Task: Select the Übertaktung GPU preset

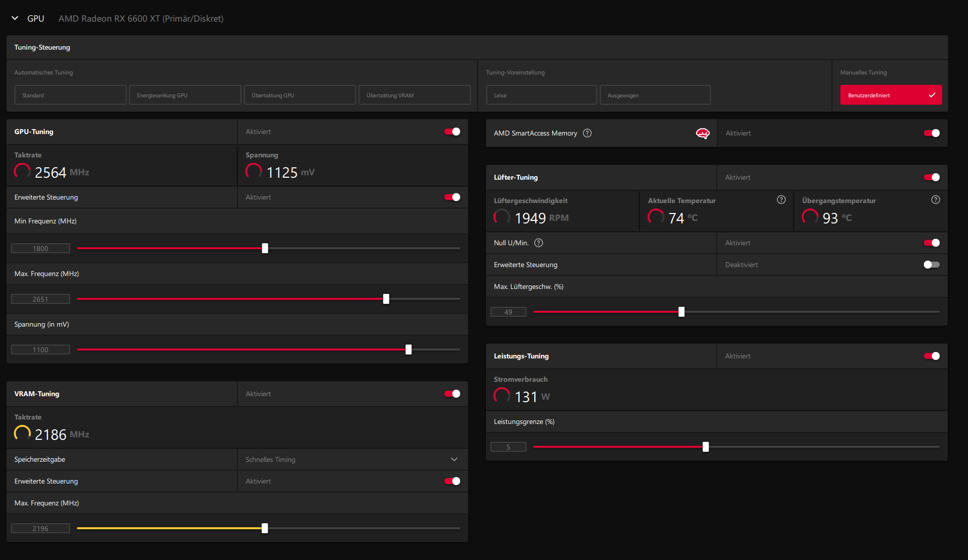Action: (299, 95)
